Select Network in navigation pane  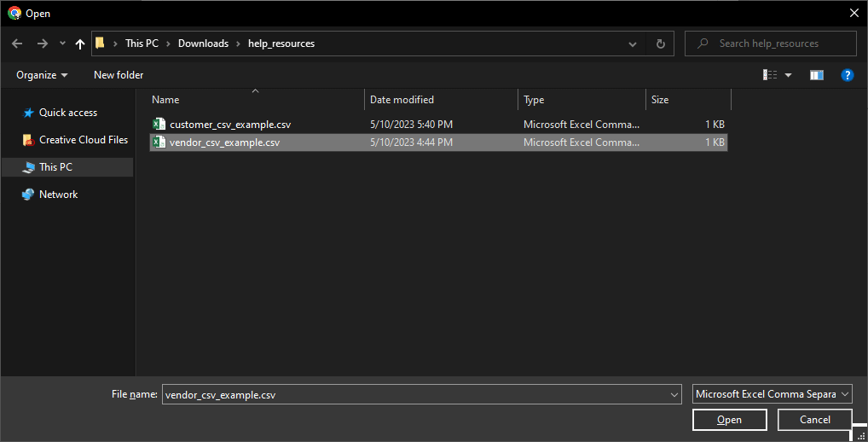pyautogui.click(x=58, y=195)
